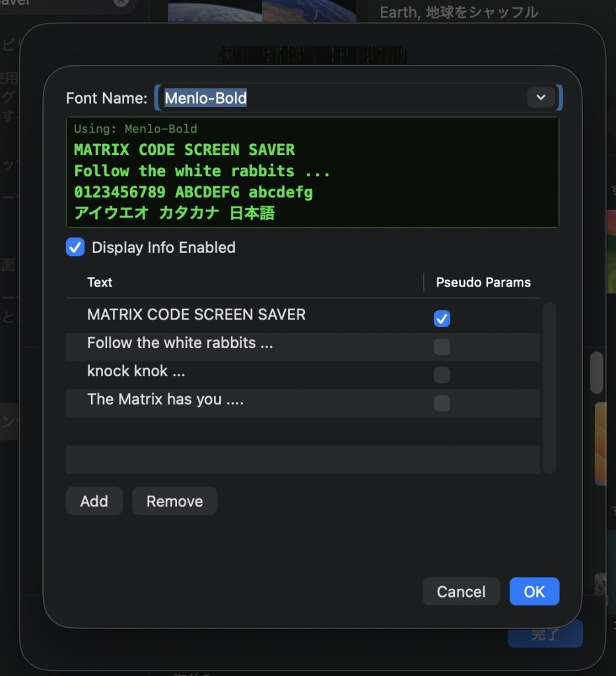The image size is (616, 676).
Task: Check Pseudo Params for The Matrix has you
Action: (x=442, y=403)
